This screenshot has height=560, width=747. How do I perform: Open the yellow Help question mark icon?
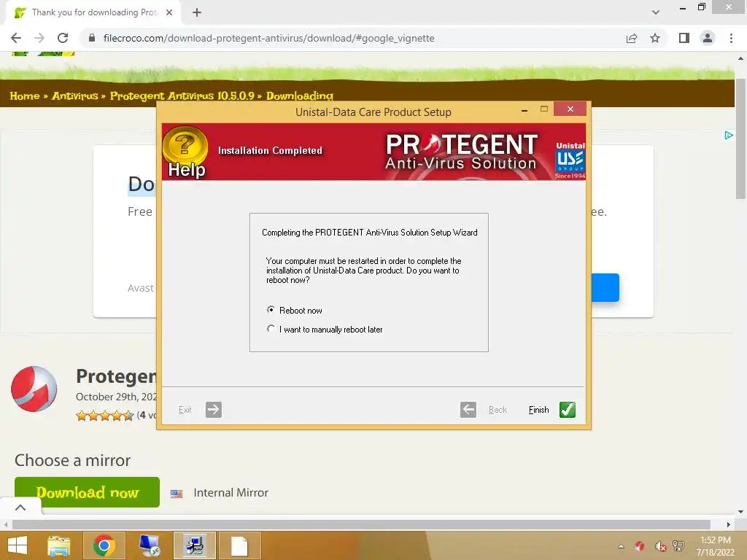click(x=185, y=152)
